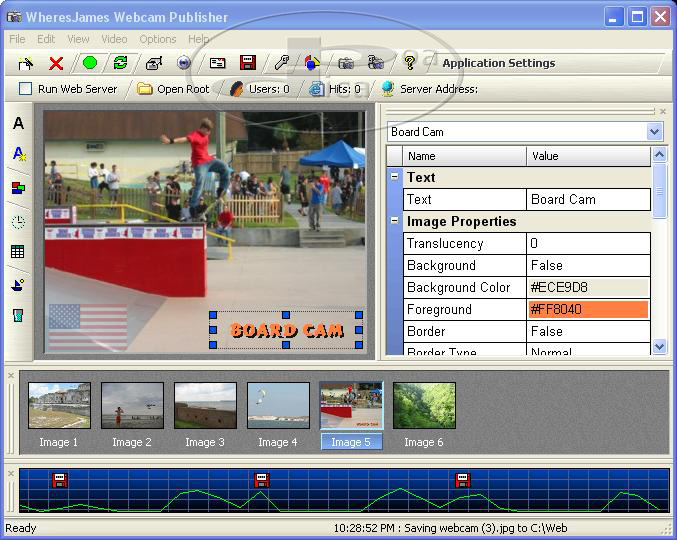Viewport: 677px width, 540px height.
Task: Open the Options menu
Action: (158, 39)
